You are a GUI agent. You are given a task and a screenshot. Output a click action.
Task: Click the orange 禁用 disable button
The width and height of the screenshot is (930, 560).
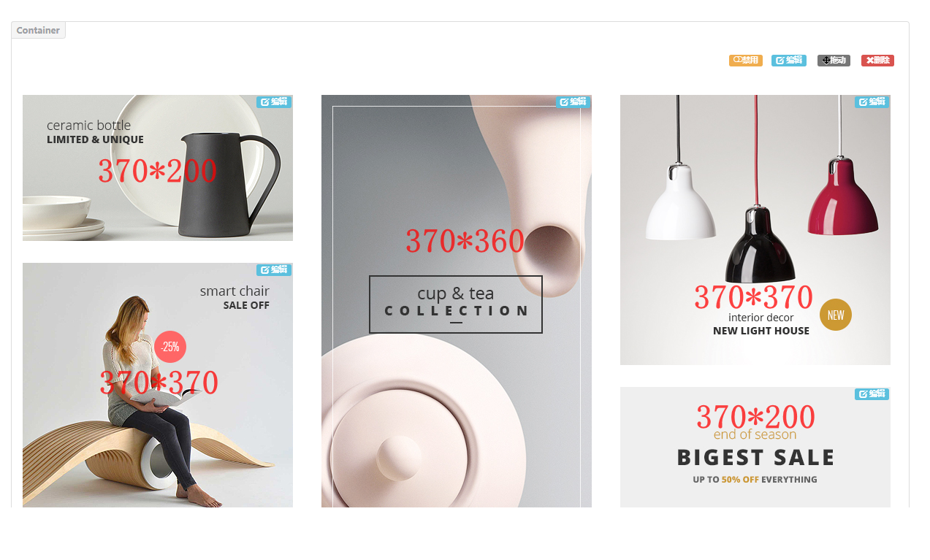coord(745,61)
